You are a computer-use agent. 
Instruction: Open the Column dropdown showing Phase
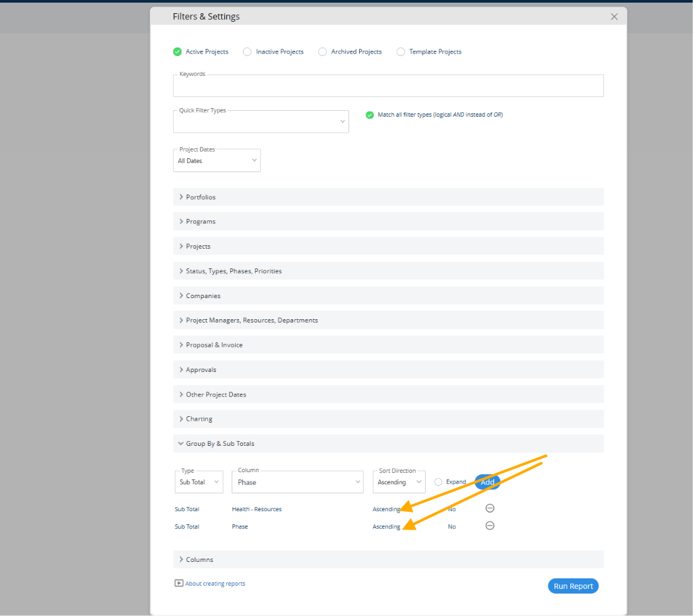tap(298, 481)
